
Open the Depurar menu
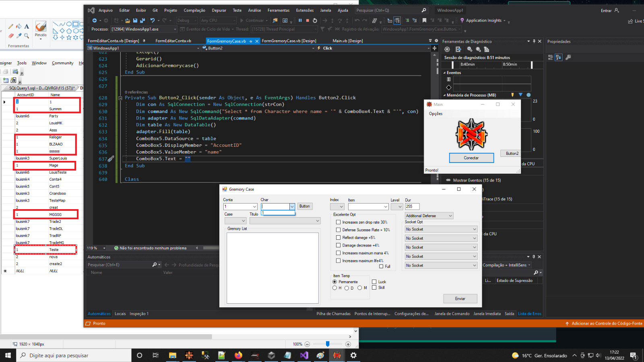[x=219, y=10]
